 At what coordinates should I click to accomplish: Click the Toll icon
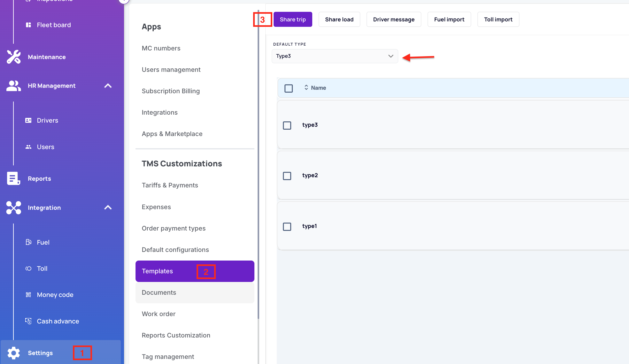click(x=28, y=269)
